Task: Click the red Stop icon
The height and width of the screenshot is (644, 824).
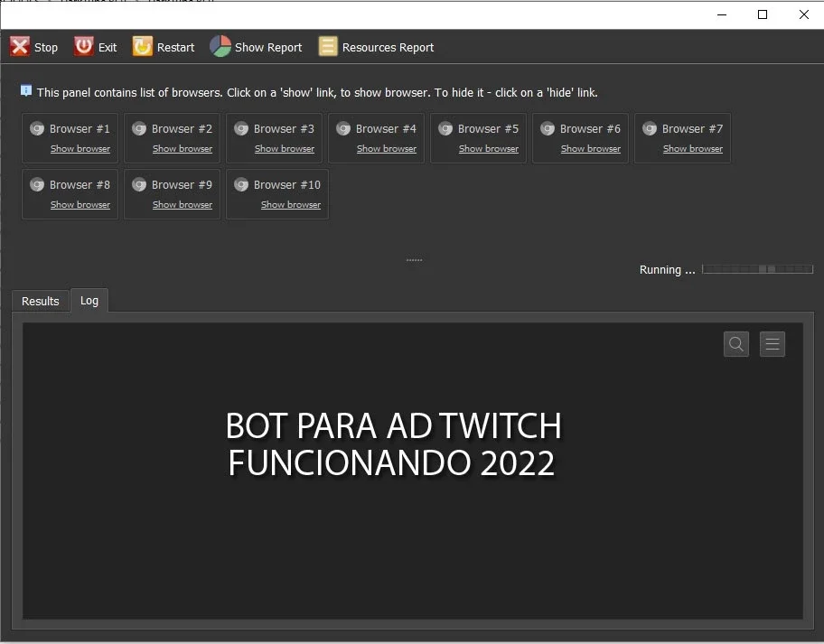Action: pos(20,47)
